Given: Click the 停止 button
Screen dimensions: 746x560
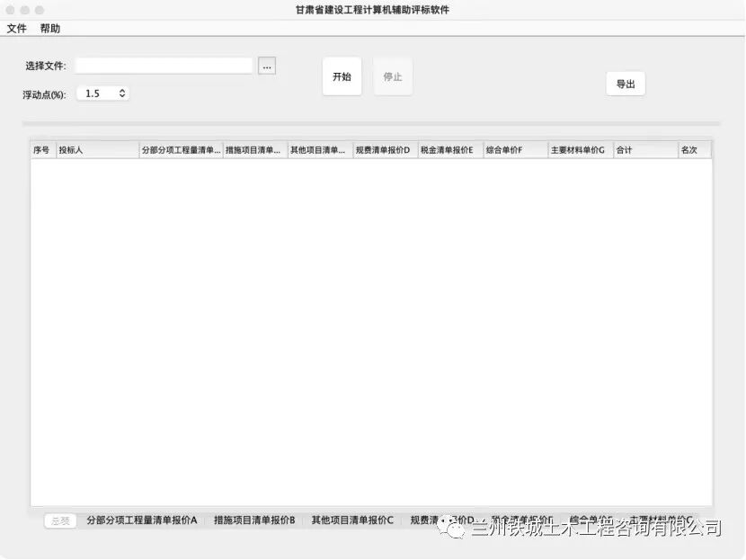Looking at the screenshot, I should (x=393, y=76).
